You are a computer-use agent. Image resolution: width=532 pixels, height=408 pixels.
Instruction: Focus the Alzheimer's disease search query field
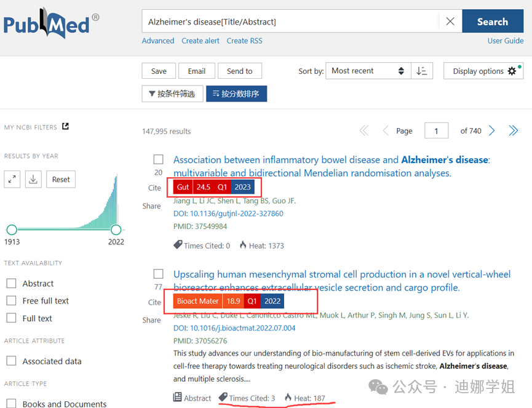click(x=290, y=22)
